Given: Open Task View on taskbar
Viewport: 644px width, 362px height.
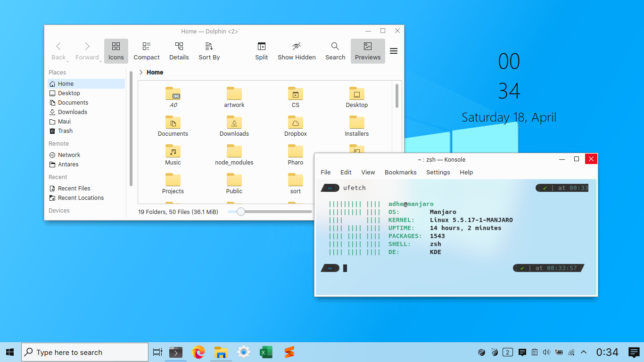Looking at the screenshot, I should pos(157,352).
